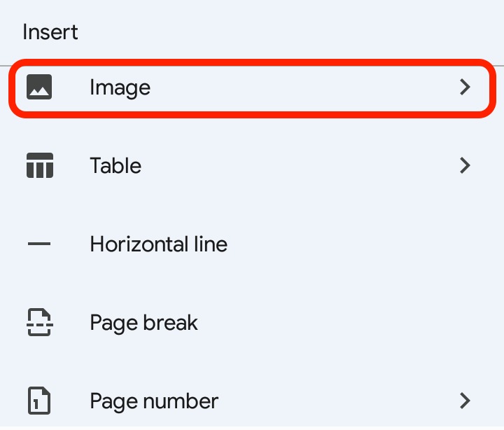Select the "Horizontal line" menu text
Screen dimensions: 504x430
(158, 244)
